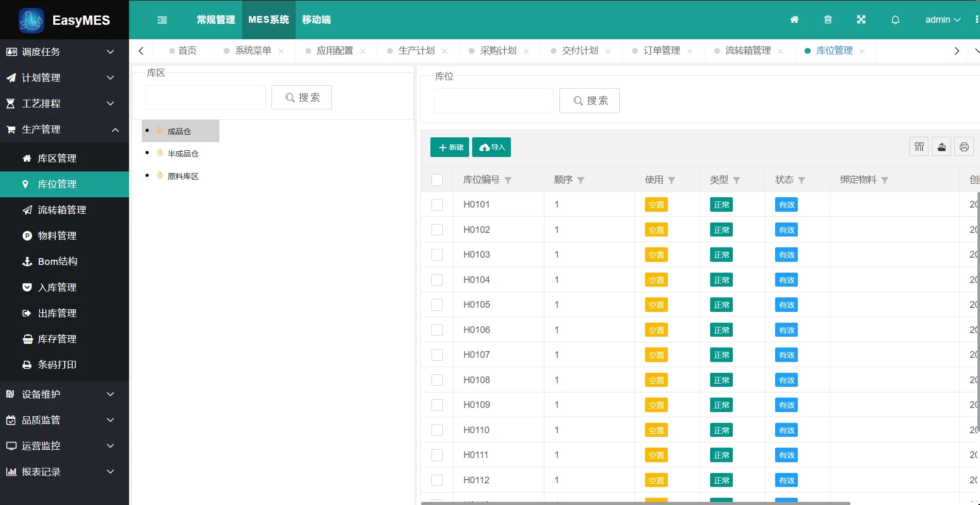Click the 新建 button to create a record

449,147
